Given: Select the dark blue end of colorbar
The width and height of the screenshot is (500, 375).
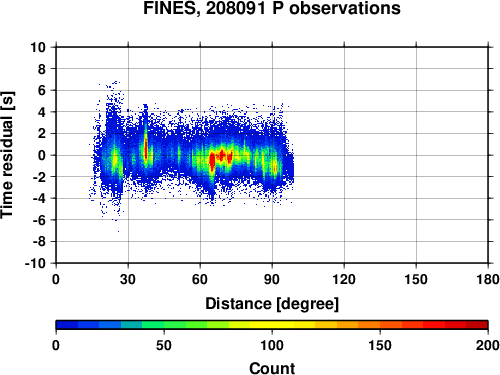Looking at the screenshot, I should (67, 325).
